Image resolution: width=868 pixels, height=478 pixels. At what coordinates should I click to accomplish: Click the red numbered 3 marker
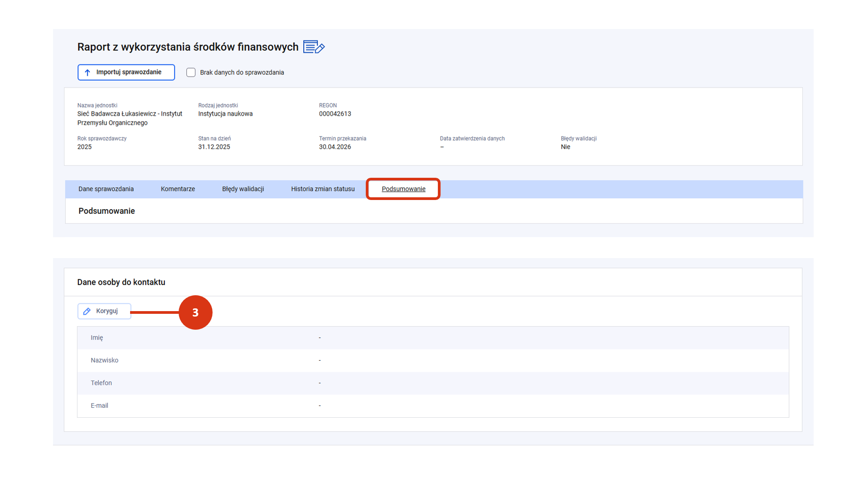195,312
